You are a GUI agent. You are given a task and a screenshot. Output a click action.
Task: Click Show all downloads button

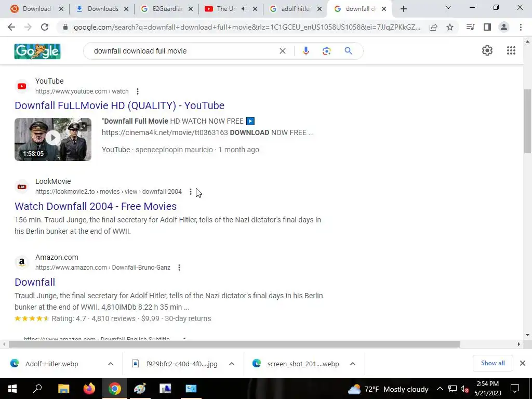[493, 363]
